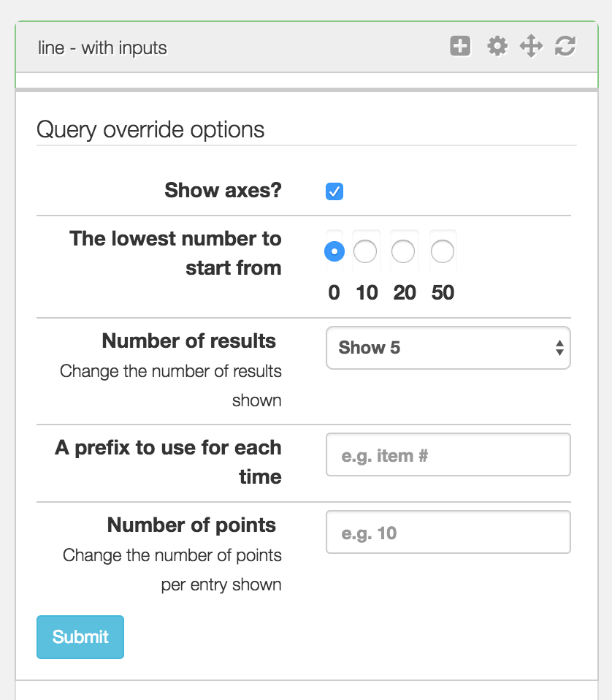Image resolution: width=612 pixels, height=700 pixels.
Task: Select radio button for 0
Action: click(x=334, y=251)
